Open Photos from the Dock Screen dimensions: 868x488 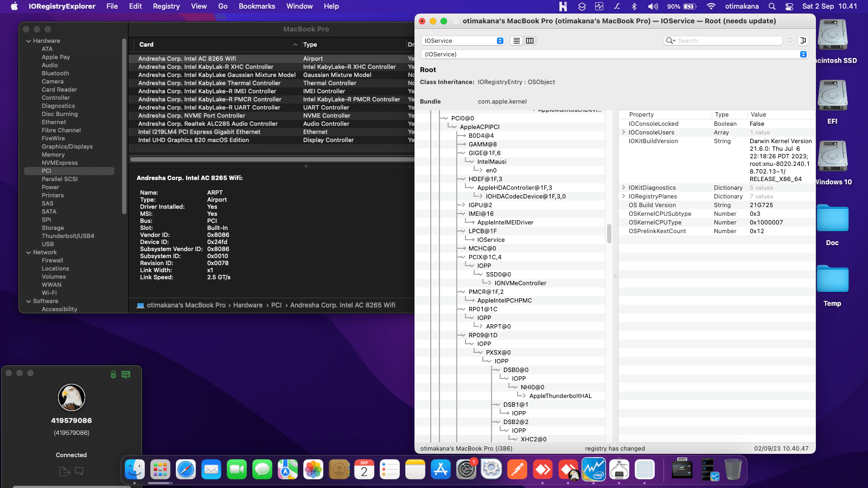pos(313,470)
